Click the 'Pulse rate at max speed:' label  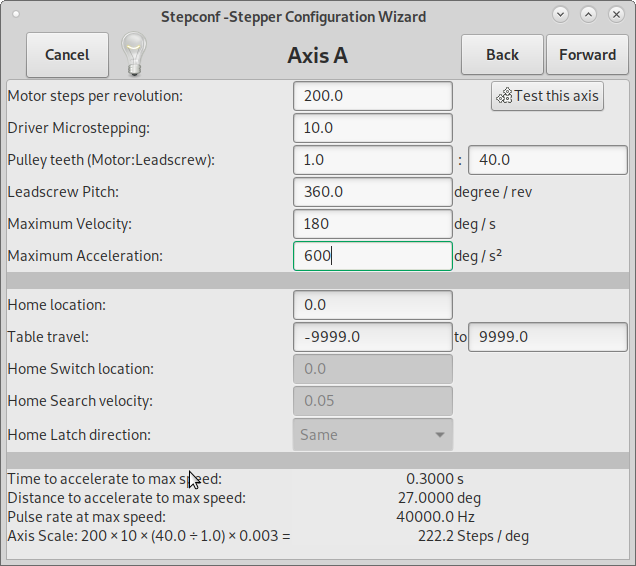(87, 517)
